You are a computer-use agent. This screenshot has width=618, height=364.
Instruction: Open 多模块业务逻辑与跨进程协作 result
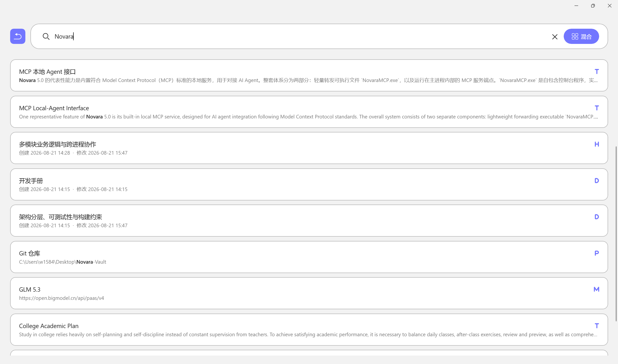click(x=309, y=148)
